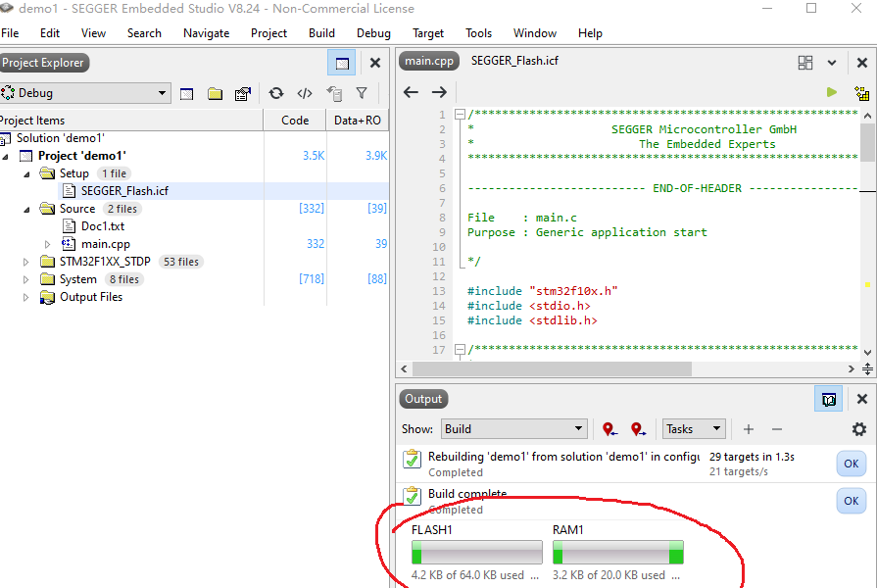Switch to the SEGGER_Flash.icf tab
The image size is (877, 588).
[x=514, y=61]
